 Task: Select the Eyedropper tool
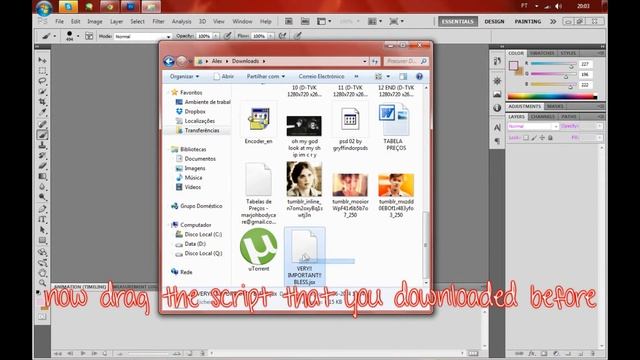42,112
